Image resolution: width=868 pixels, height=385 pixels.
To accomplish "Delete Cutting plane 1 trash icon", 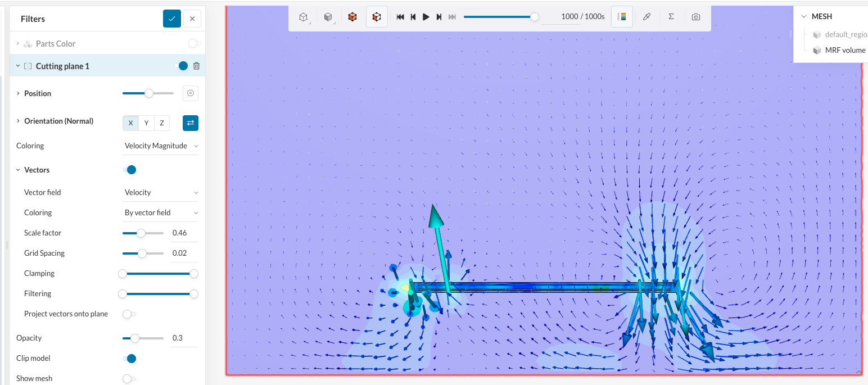I will coord(196,66).
